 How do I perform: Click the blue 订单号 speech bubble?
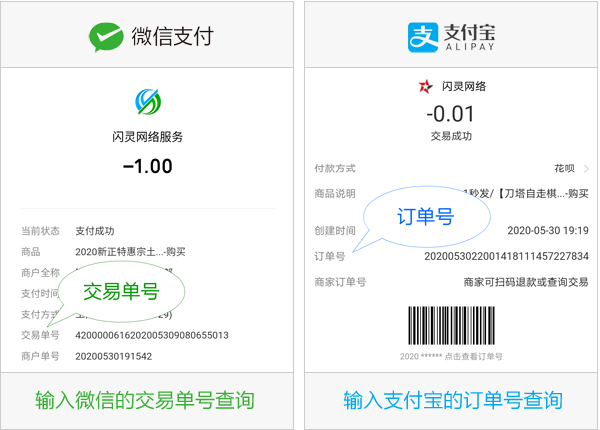click(x=426, y=217)
